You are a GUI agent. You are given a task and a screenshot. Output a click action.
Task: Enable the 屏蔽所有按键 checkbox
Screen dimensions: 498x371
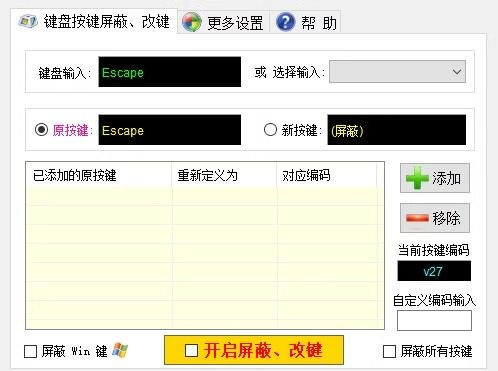(389, 352)
